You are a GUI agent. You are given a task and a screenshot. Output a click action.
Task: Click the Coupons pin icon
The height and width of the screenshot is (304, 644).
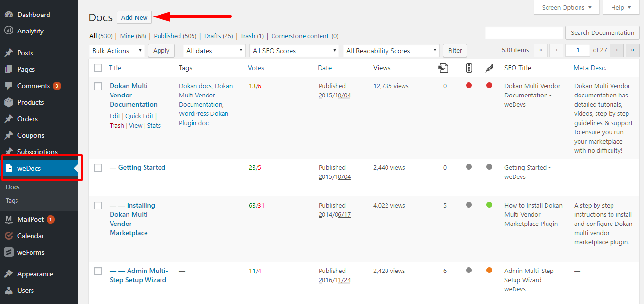(9, 135)
